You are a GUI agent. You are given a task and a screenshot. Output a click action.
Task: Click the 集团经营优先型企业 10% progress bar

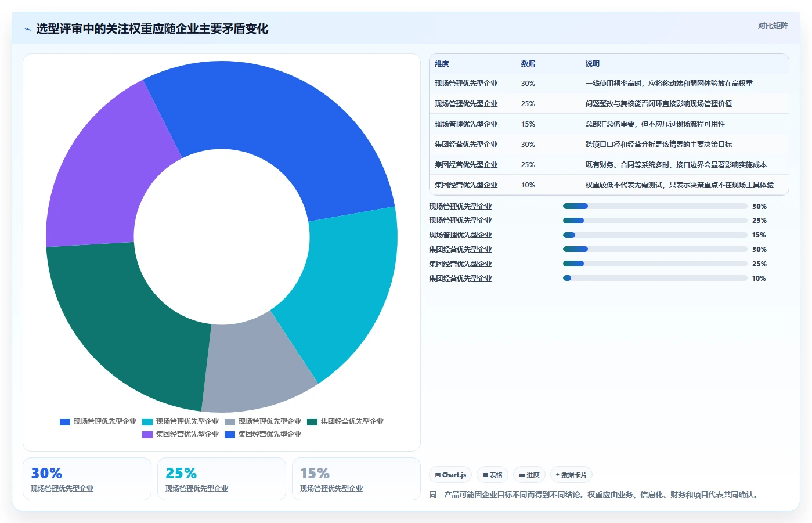655,278
